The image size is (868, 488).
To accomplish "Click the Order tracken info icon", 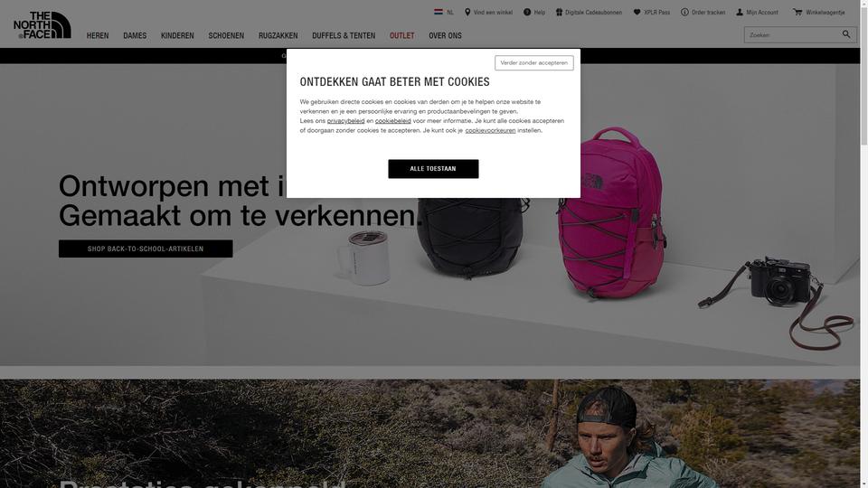I will [684, 12].
